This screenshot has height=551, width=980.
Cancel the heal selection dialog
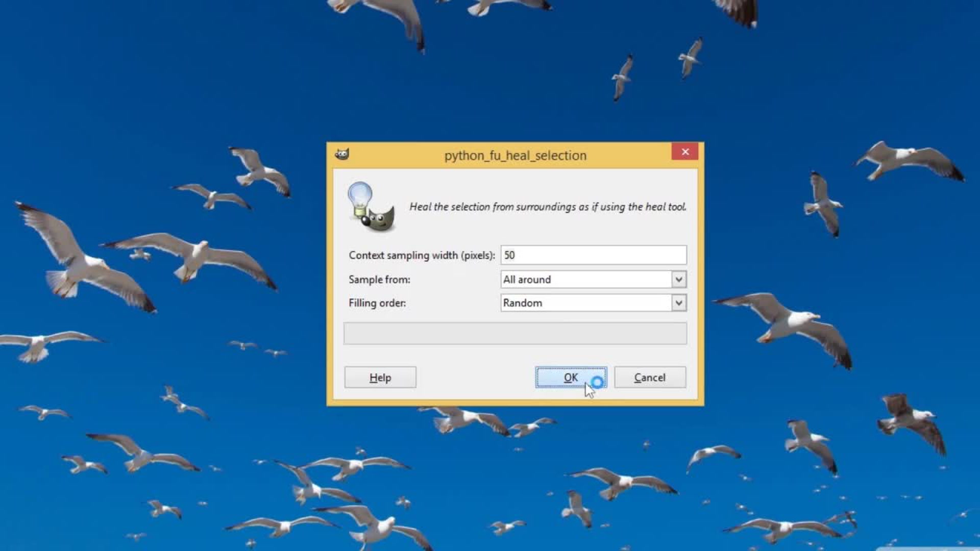click(x=650, y=378)
